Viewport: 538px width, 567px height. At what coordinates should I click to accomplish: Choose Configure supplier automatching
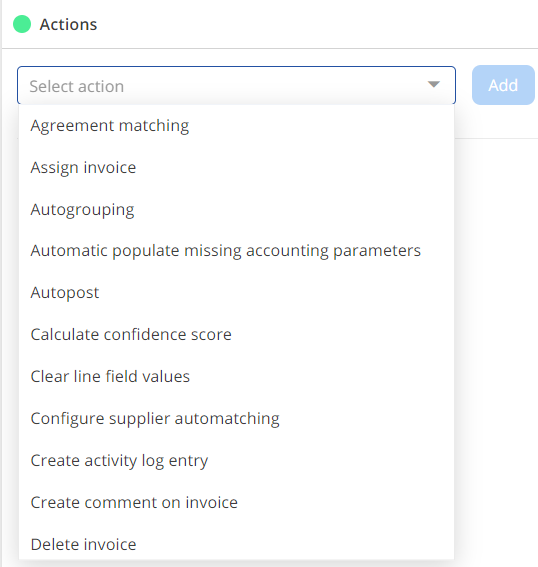(x=236, y=419)
